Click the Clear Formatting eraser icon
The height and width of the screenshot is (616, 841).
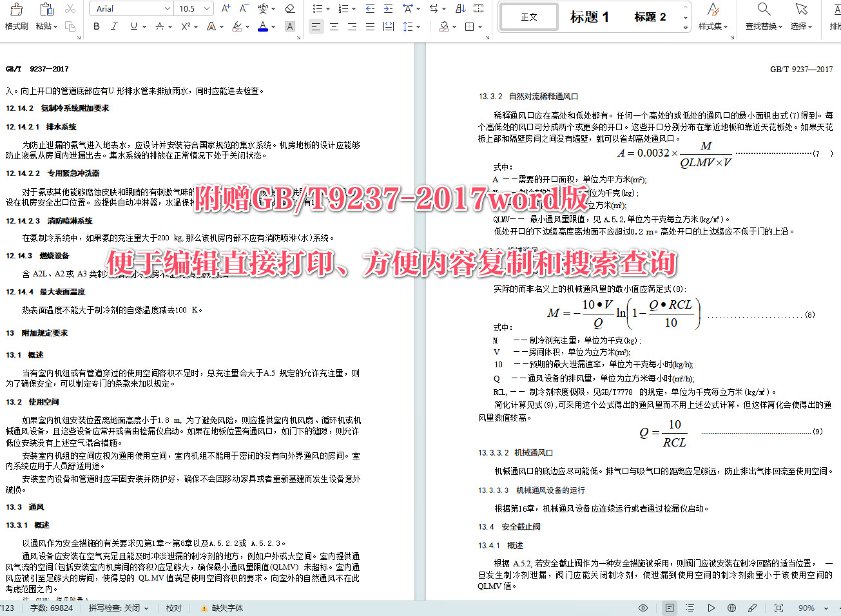[x=290, y=8]
